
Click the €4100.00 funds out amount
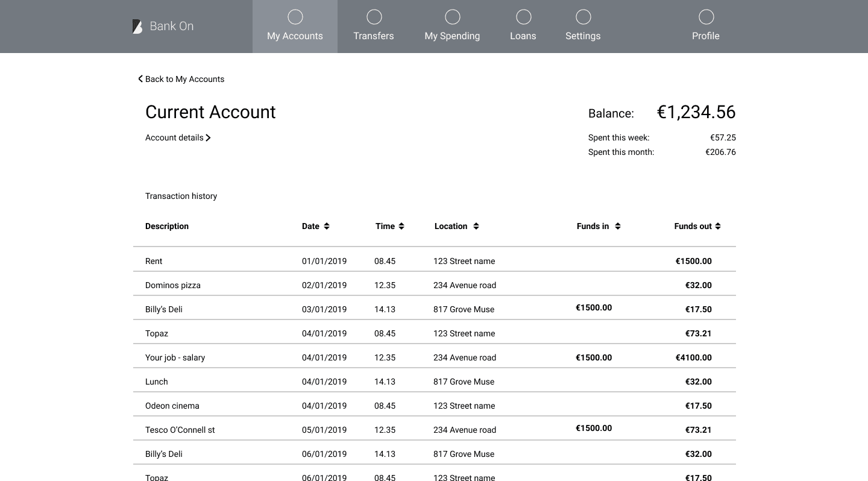tap(694, 357)
